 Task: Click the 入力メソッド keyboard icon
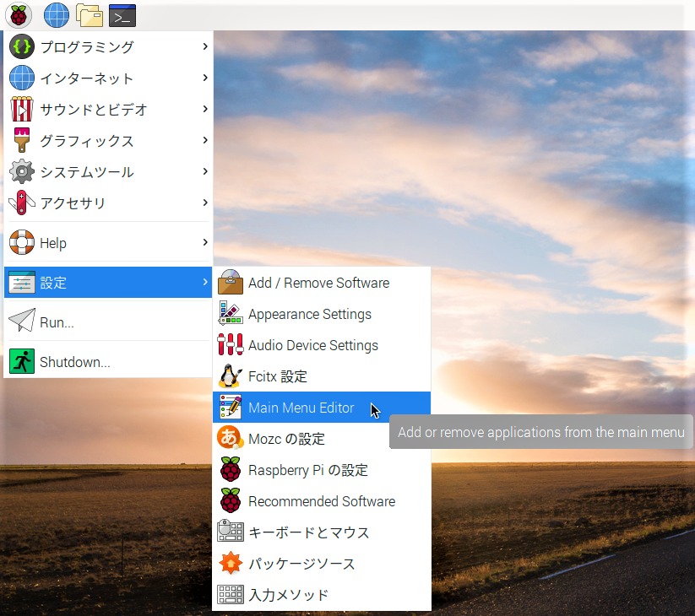[x=231, y=594]
